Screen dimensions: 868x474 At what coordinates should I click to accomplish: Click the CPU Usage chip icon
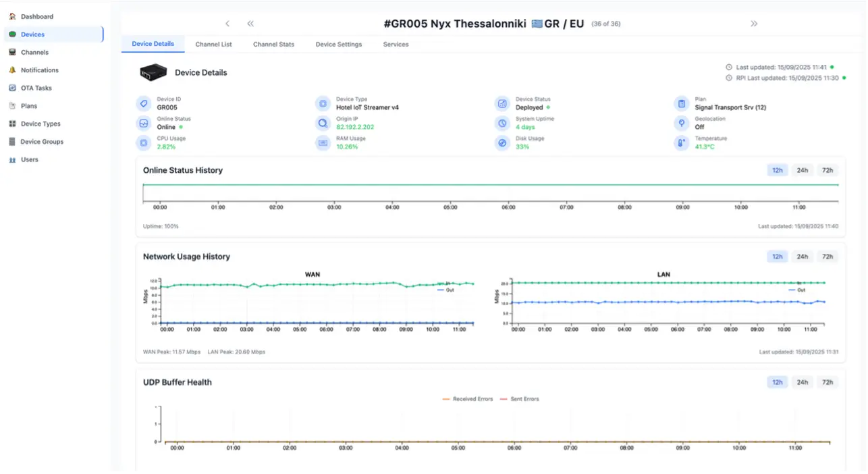pyautogui.click(x=143, y=142)
